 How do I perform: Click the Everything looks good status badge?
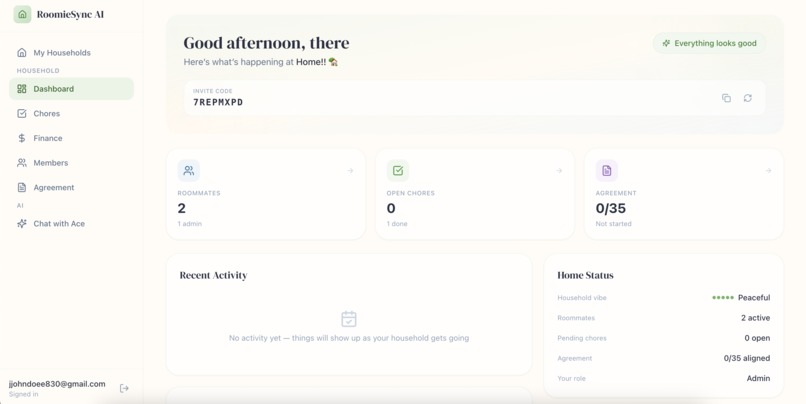tap(709, 44)
